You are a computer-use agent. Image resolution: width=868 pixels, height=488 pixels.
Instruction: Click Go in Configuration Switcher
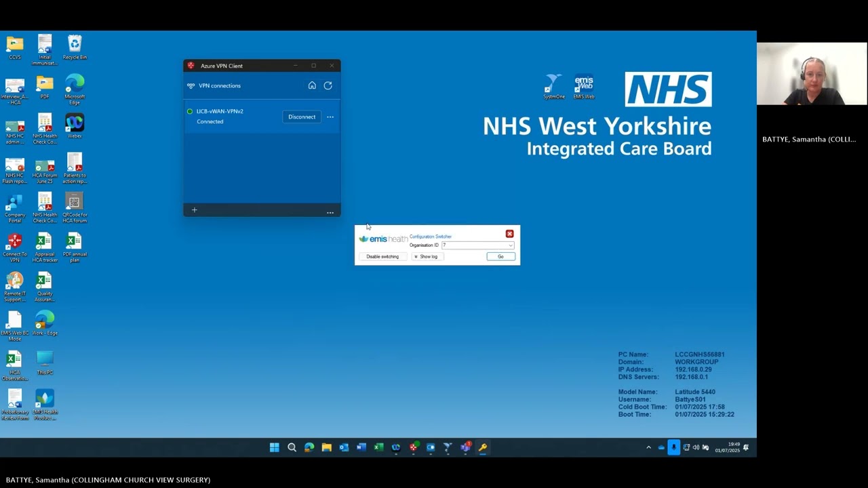[500, 257]
